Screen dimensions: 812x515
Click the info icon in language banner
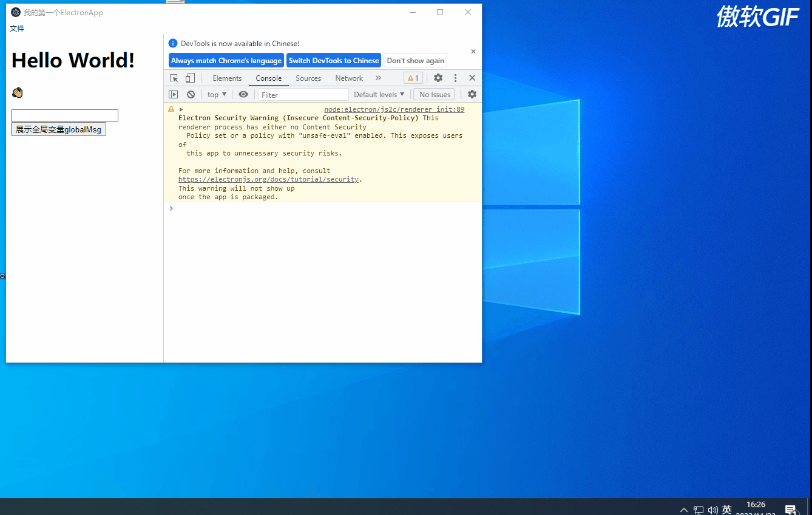pyautogui.click(x=173, y=43)
